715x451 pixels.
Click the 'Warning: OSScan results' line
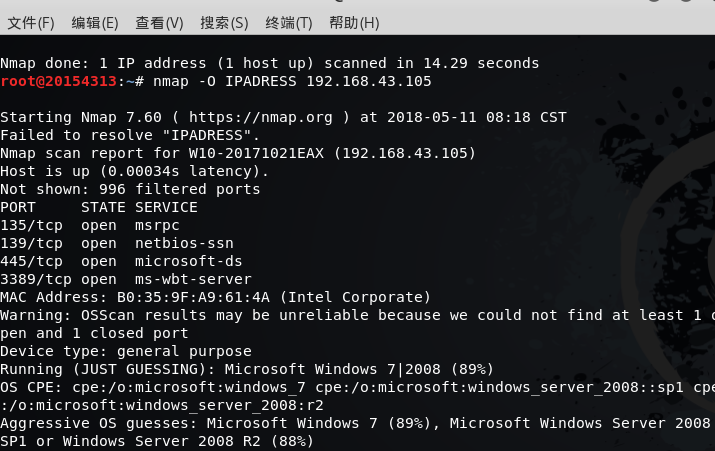coord(358,316)
